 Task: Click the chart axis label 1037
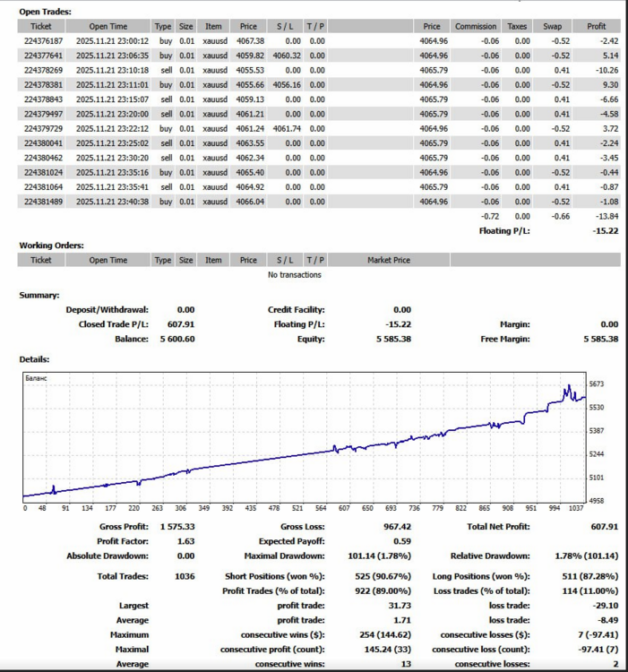pos(576,508)
